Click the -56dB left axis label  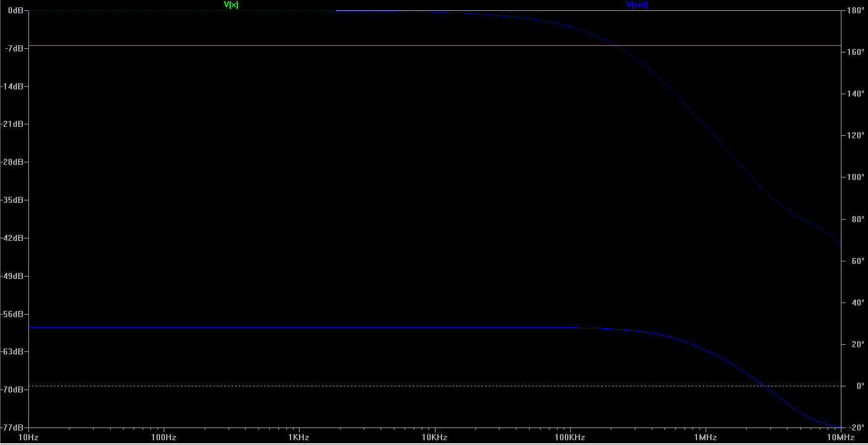(13, 315)
